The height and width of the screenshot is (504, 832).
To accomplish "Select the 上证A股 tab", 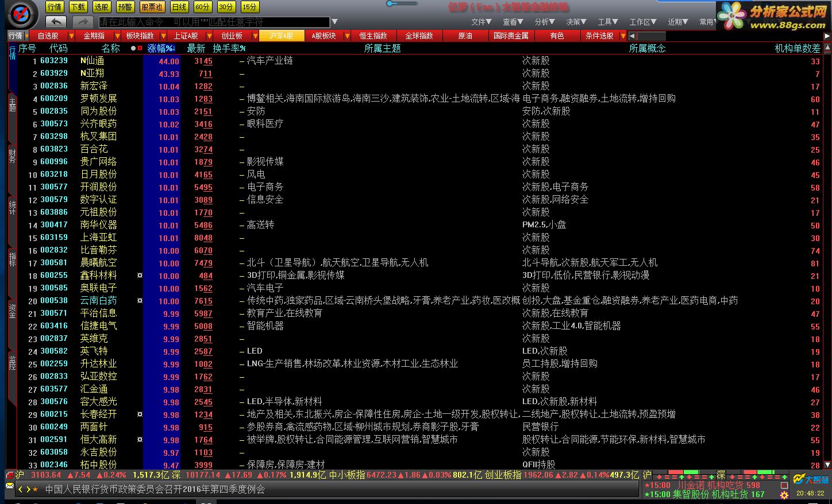I will pos(186,36).
